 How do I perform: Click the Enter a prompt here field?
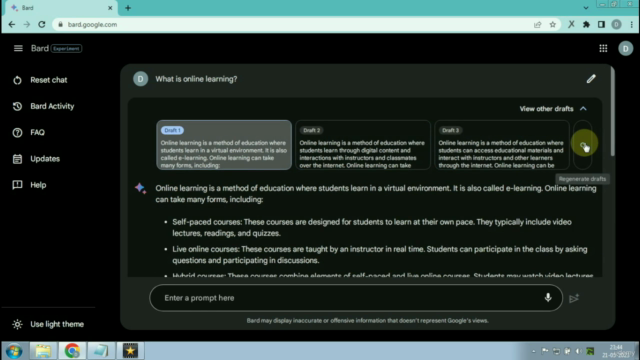point(356,298)
